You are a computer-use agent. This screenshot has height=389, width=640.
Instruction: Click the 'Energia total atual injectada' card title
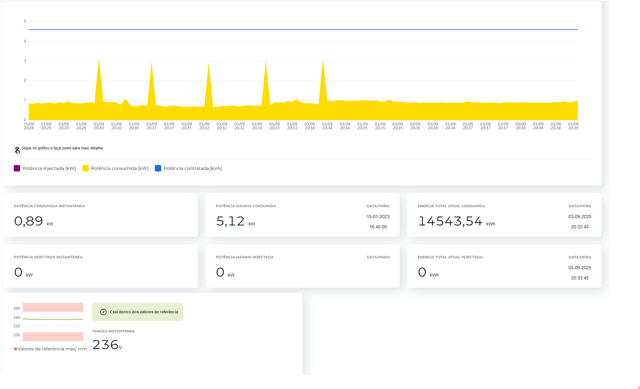pos(450,257)
